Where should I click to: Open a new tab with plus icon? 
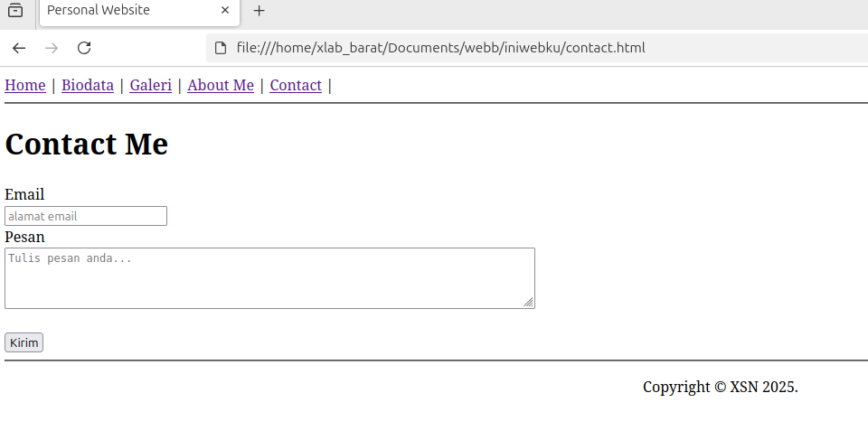259,11
